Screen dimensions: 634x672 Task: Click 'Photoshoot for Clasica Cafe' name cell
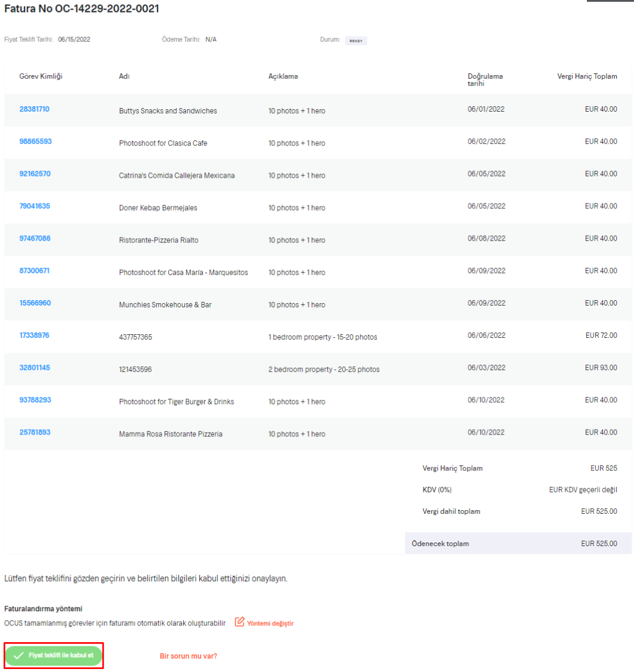163,143
